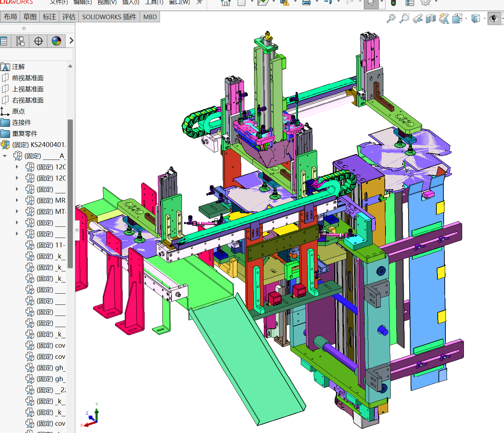Click the Dynamic Annotation Views icon
The image size is (504, 433).
pos(444,18)
